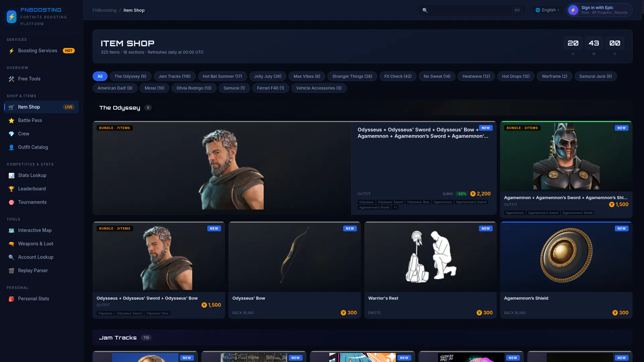Click the Jam Tracks section heading
644x362 pixels.
[118, 338]
